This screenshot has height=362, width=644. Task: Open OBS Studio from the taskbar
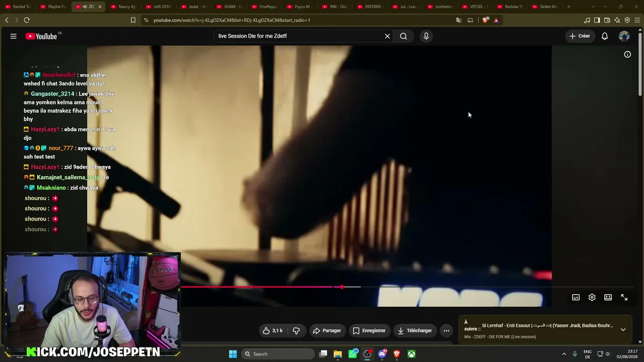pos(367,354)
